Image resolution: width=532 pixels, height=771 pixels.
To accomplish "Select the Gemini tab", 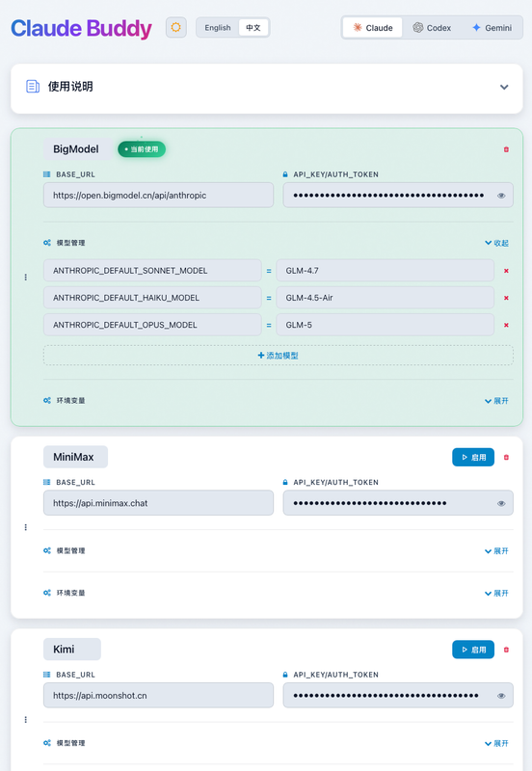I will [x=492, y=28].
